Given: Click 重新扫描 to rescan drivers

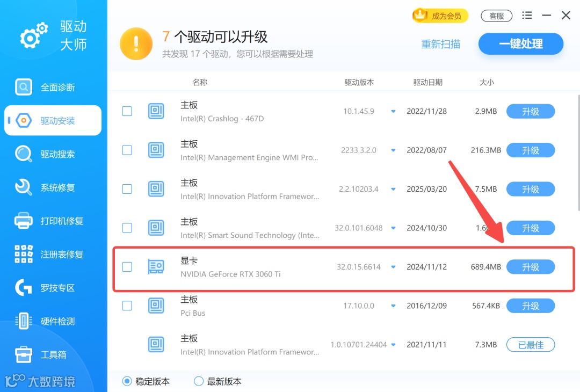Looking at the screenshot, I should pos(440,45).
